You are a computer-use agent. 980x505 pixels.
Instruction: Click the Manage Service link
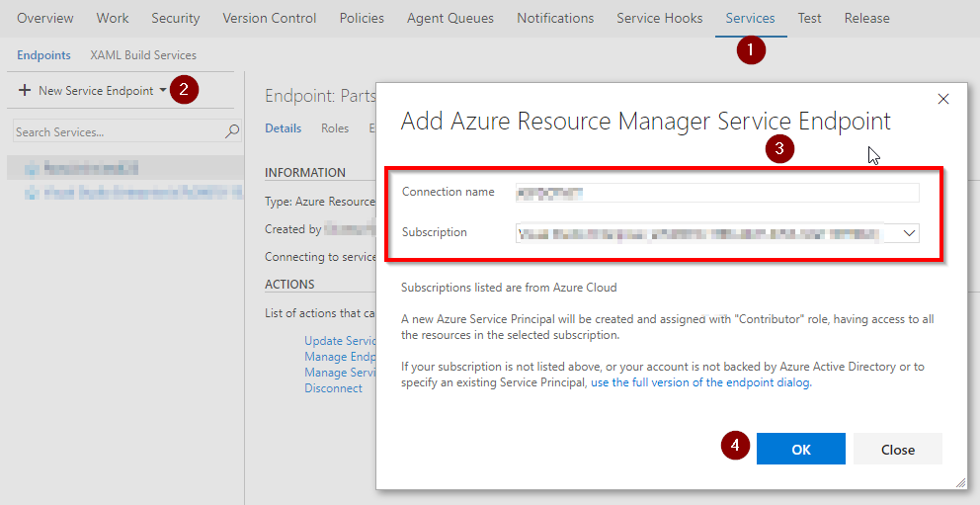340,372
